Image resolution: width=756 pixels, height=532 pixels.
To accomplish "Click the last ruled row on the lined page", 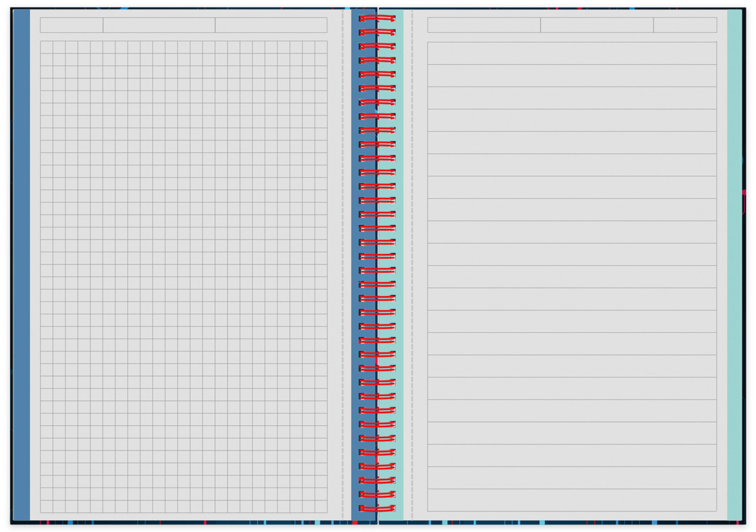I will (x=572, y=500).
